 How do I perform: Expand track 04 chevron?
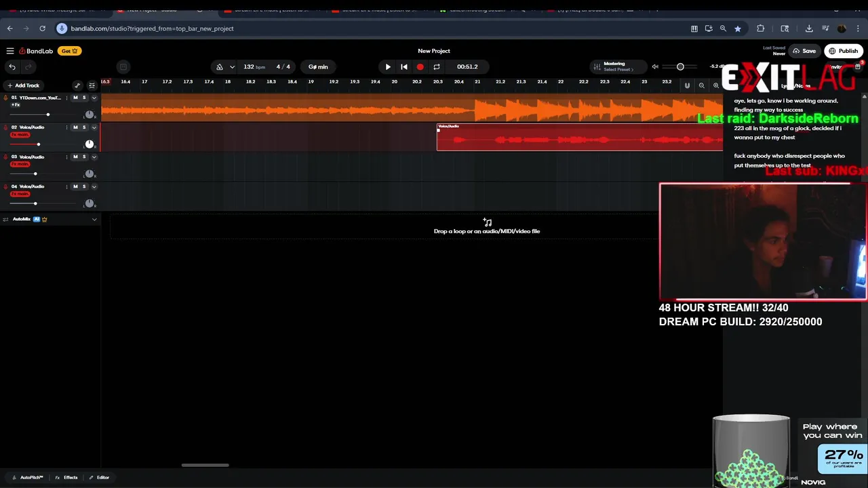click(x=94, y=187)
